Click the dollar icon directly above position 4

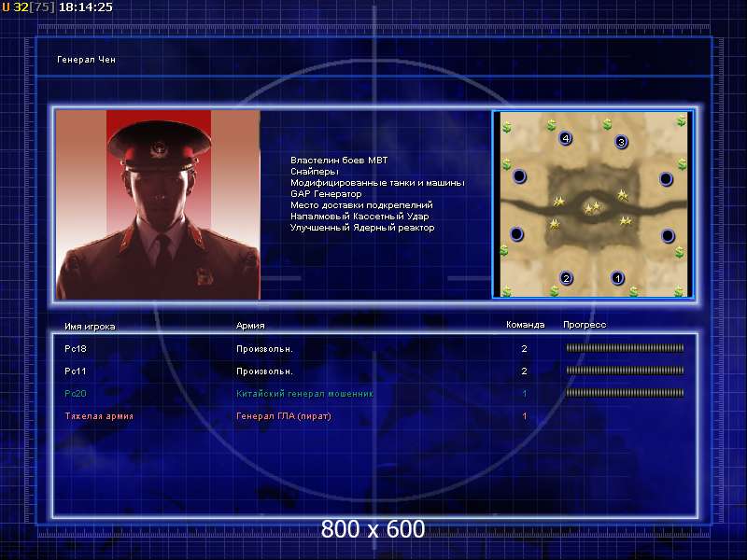(552, 125)
